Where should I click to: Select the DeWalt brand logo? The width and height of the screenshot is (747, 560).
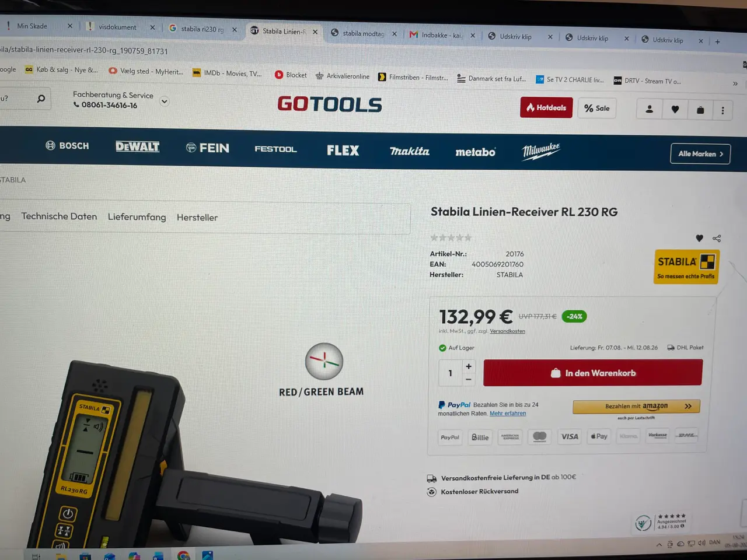[137, 146]
